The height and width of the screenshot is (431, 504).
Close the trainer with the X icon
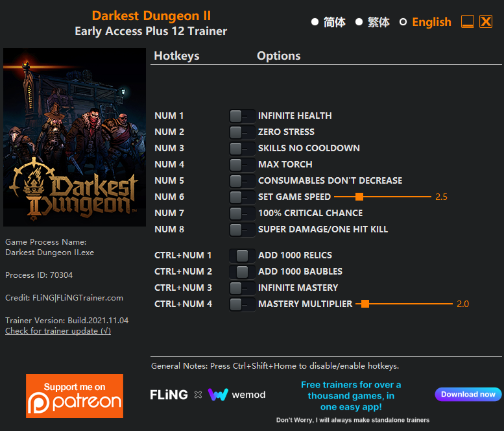486,21
